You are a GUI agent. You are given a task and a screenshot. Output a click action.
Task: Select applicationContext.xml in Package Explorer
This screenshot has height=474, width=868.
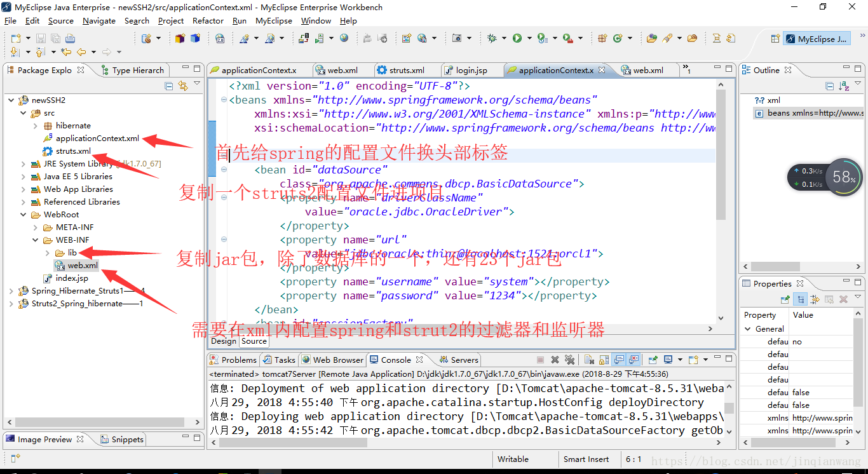97,139
